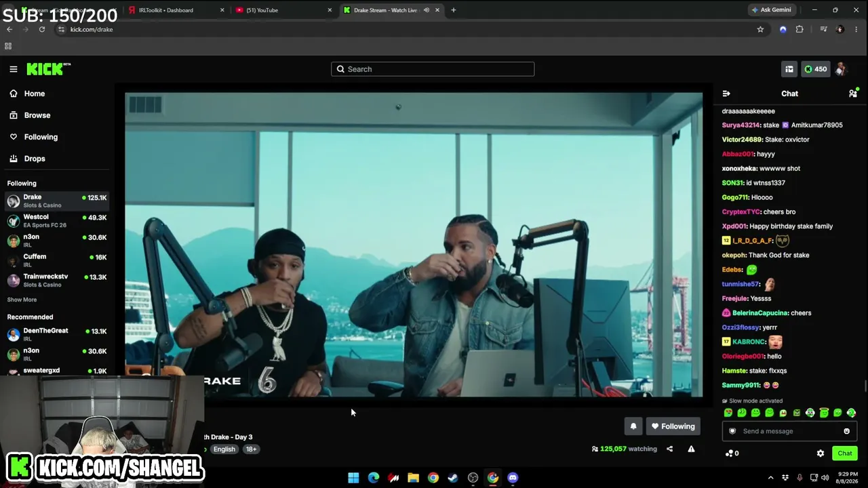Viewport: 868px width, 488px height.
Task: Expand Following list with Show more
Action: point(22,300)
